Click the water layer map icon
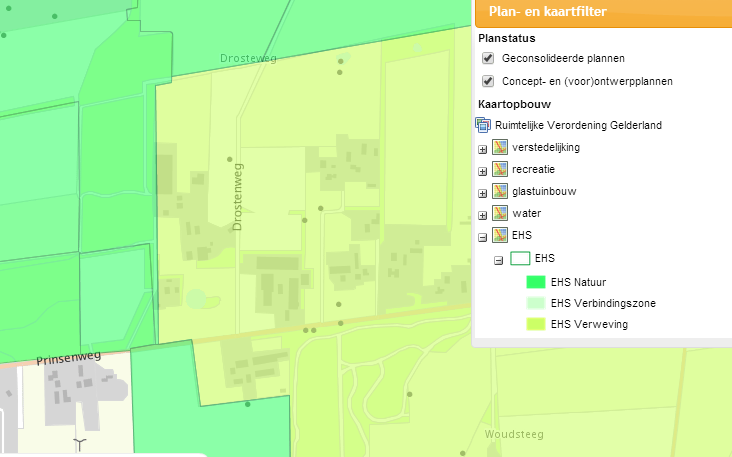Image resolution: width=732 pixels, height=457 pixels. (x=500, y=214)
